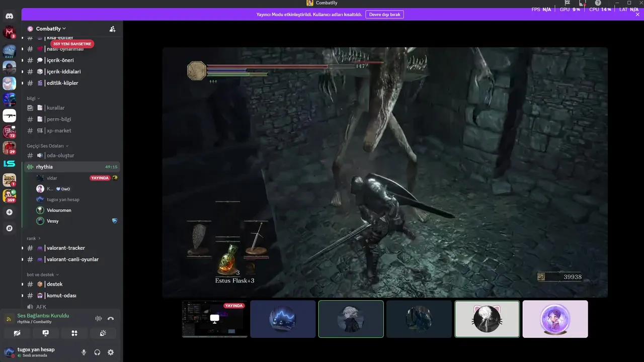The height and width of the screenshot is (362, 644).
Task: Open server with red M logo
Action: point(9,33)
